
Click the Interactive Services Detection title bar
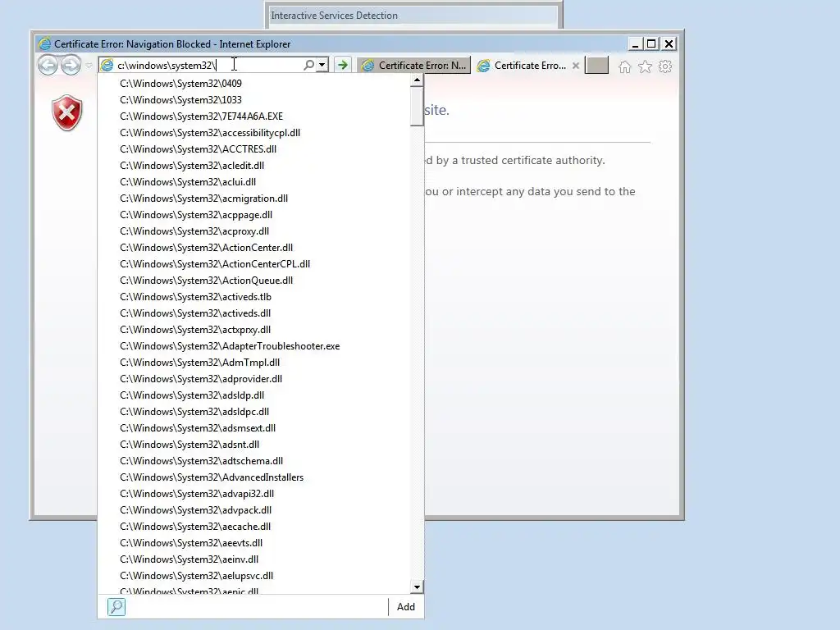(413, 16)
